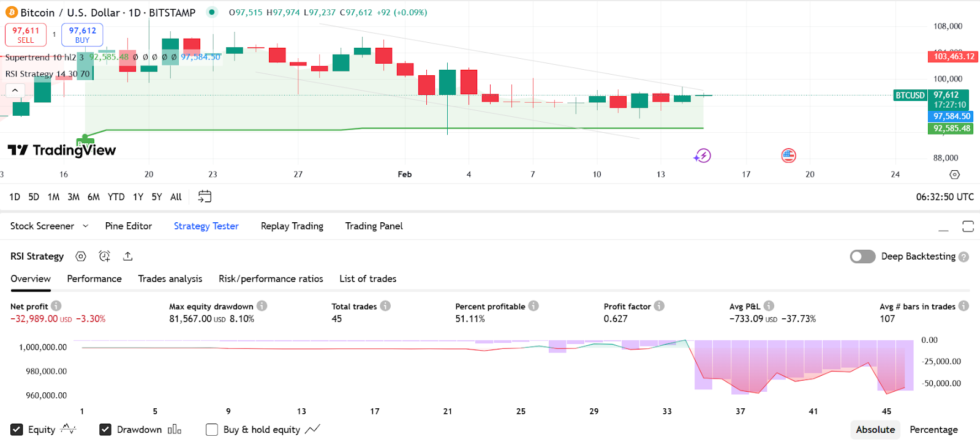Click the RSI Strategy name title
Image resolution: width=980 pixels, height=445 pixels.
tap(37, 256)
